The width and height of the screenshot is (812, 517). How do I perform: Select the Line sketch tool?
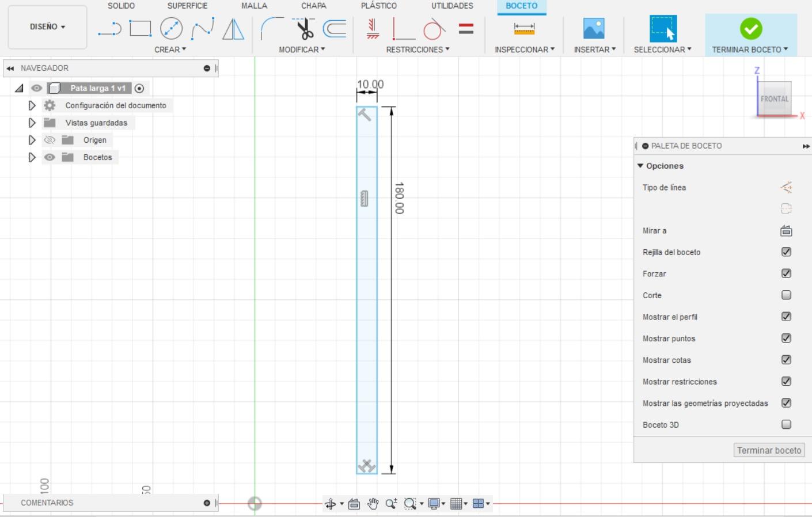coord(109,28)
